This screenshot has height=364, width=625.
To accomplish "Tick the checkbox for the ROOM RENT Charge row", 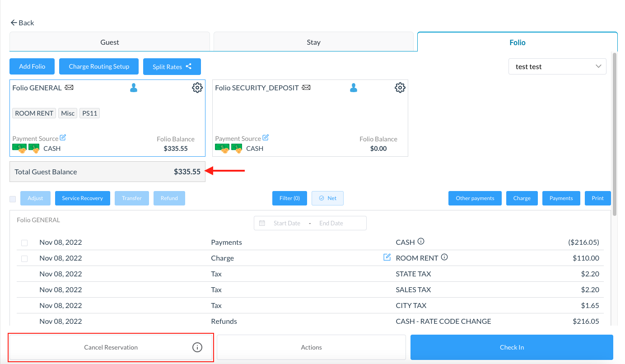I will 24,259.
